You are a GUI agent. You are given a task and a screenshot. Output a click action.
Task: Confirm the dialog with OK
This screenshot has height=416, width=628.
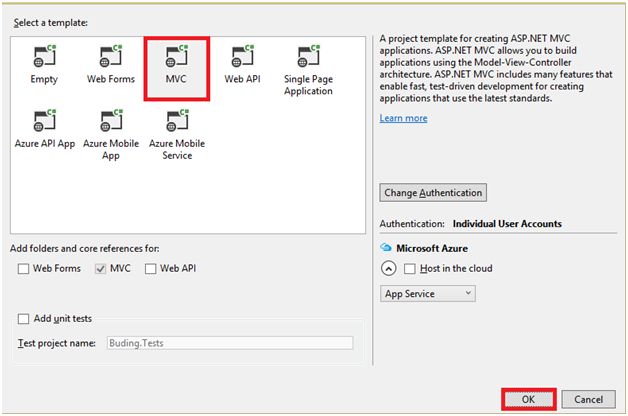click(x=528, y=399)
